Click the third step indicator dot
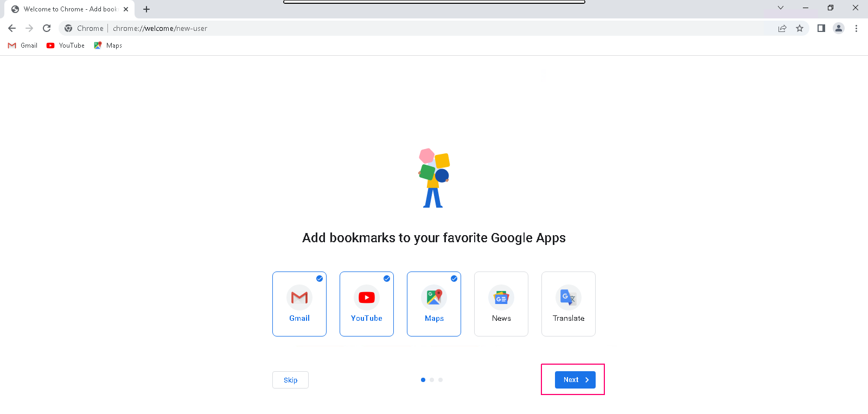Image resolution: width=868 pixels, height=414 pixels. coord(441,380)
